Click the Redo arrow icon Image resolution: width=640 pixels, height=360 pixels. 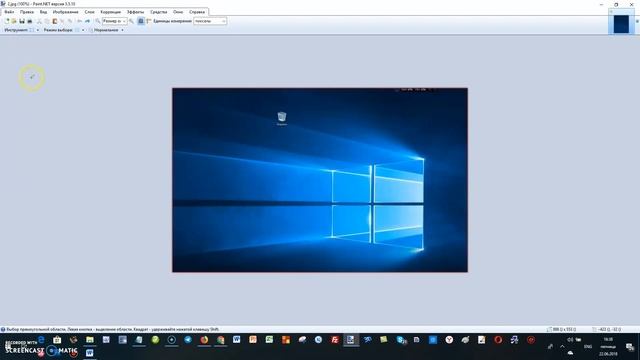click(x=87, y=21)
